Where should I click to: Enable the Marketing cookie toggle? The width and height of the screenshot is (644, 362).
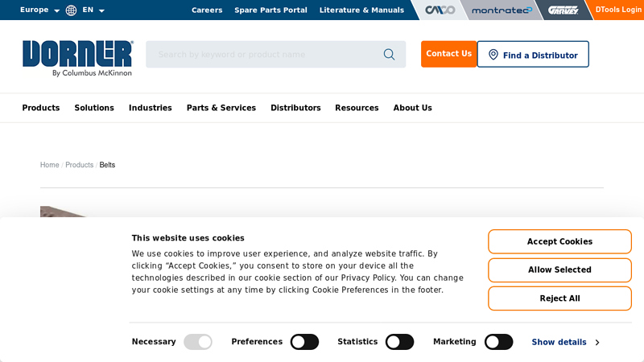(498, 342)
